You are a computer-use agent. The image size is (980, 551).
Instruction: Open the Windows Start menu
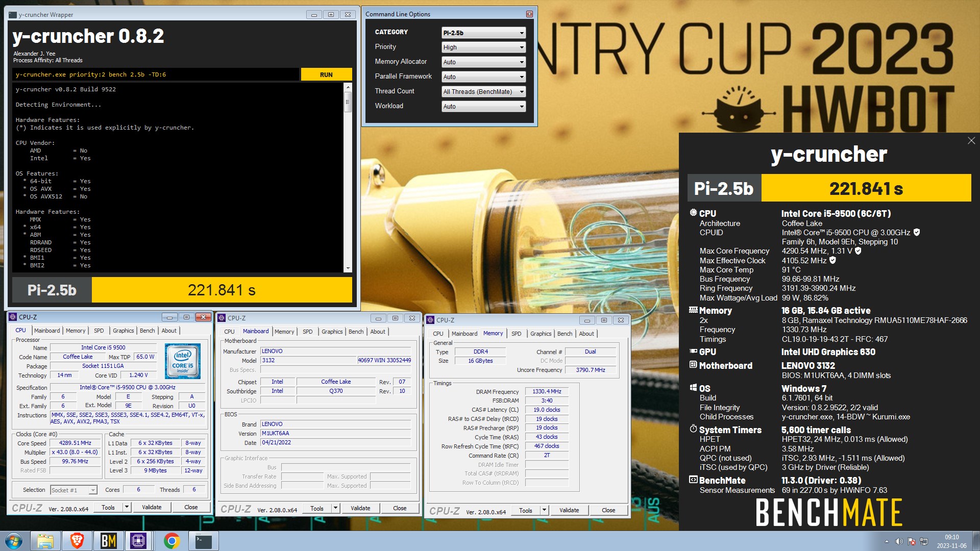(x=14, y=541)
